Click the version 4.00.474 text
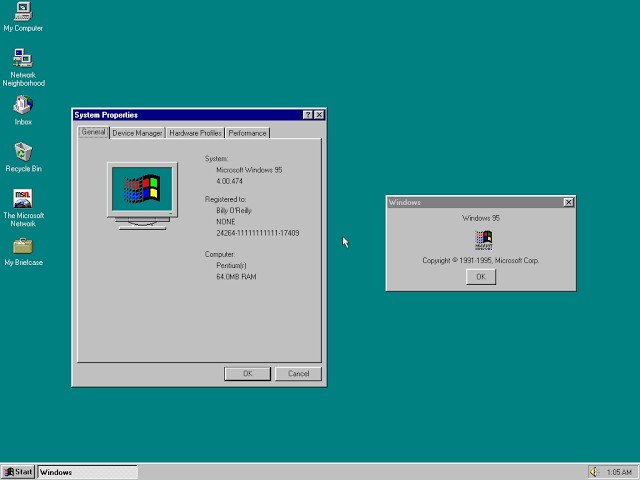640x480 pixels. pos(229,181)
